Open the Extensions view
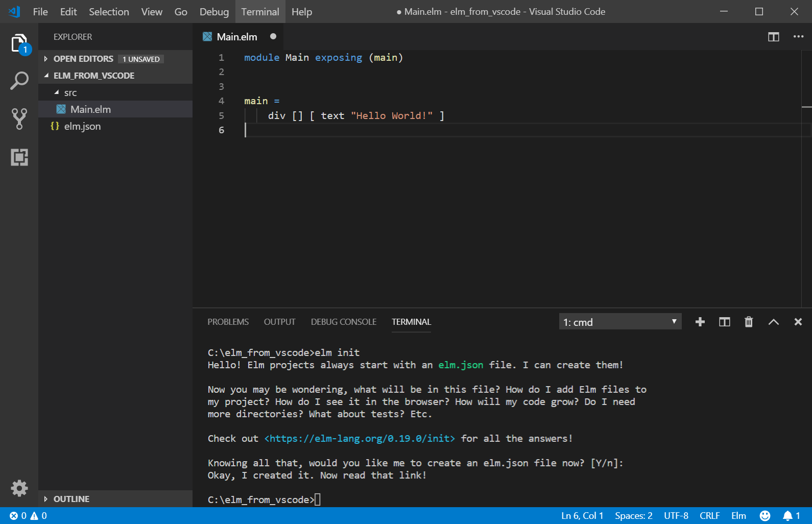The image size is (812, 524). pos(19,157)
